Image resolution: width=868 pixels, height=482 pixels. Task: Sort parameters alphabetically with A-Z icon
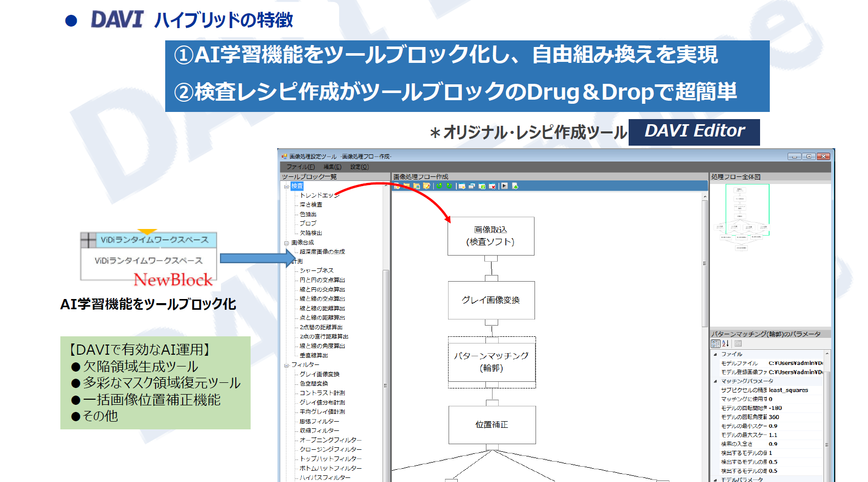click(x=725, y=343)
